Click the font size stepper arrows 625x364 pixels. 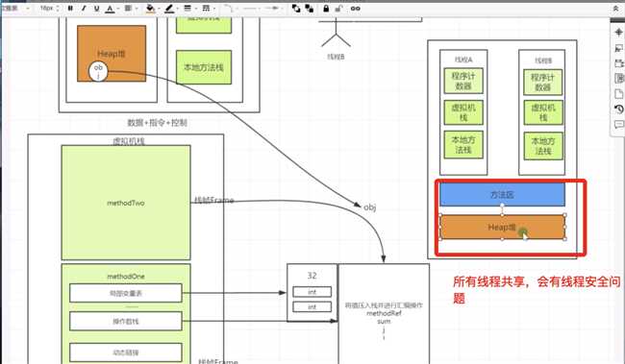click(x=58, y=9)
